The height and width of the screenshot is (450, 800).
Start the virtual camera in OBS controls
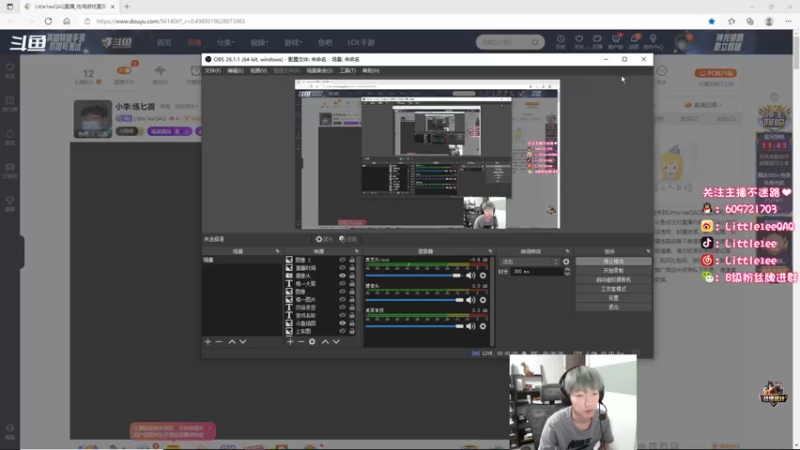coord(613,280)
